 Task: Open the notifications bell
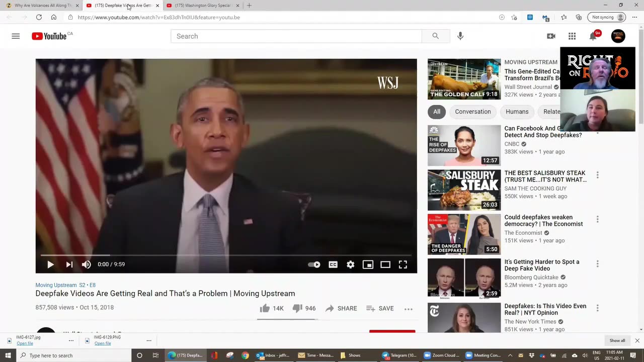pyautogui.click(x=594, y=36)
